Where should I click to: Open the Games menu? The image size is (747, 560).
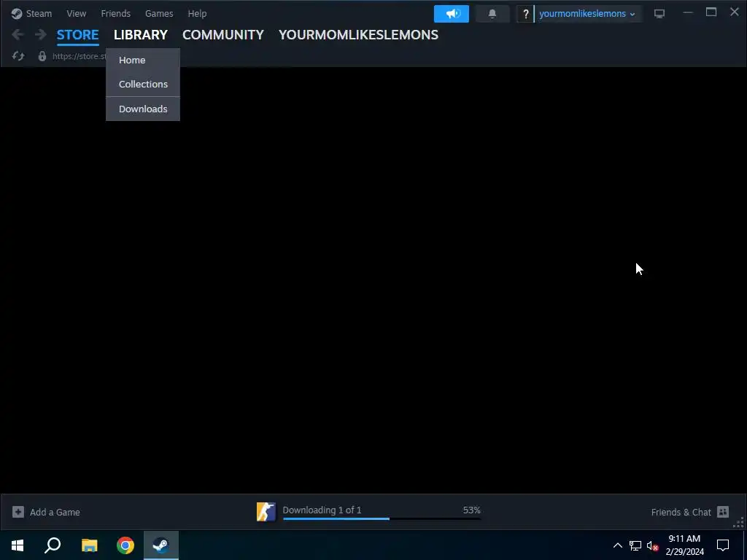click(159, 13)
